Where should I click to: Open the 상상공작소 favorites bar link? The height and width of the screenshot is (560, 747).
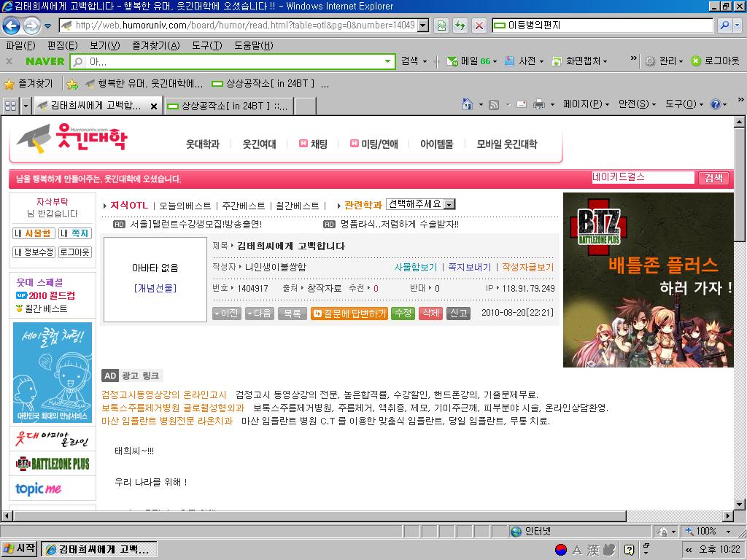pos(263,84)
